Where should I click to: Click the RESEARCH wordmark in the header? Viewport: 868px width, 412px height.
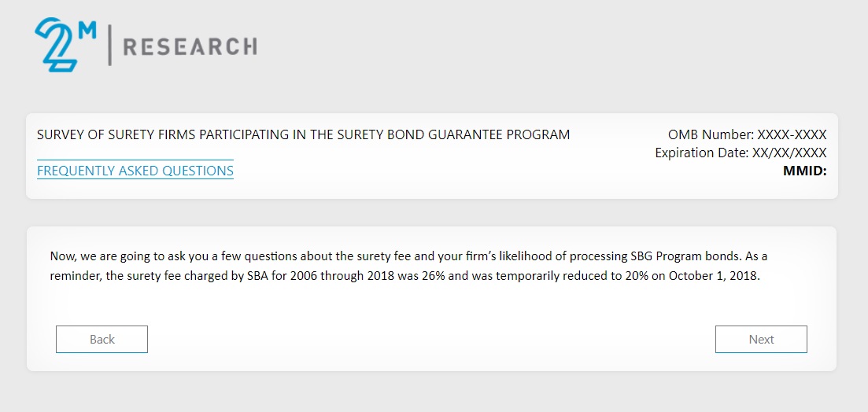coord(190,47)
